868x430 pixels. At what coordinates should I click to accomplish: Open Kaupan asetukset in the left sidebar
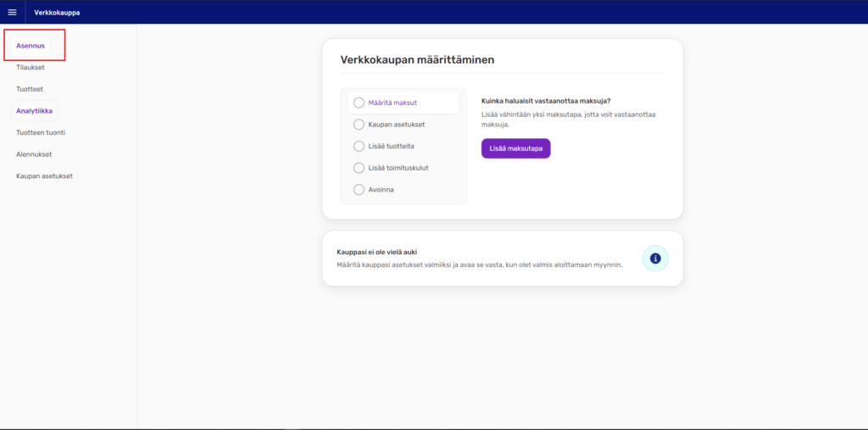(x=44, y=176)
